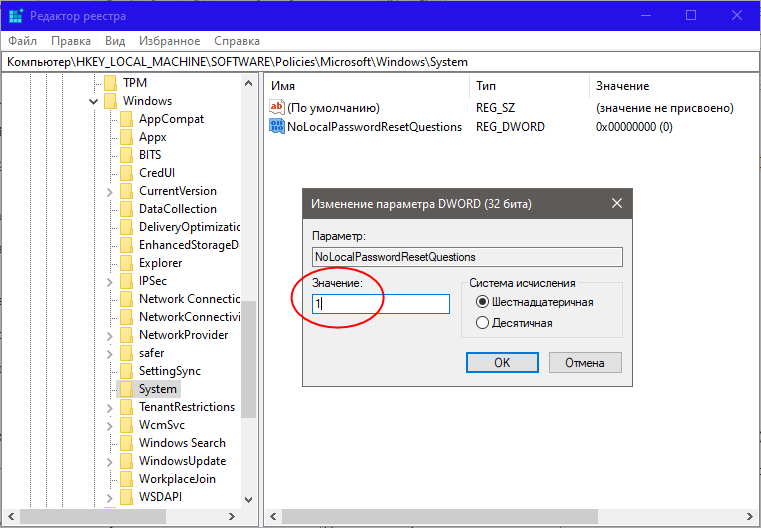Click the Explorer folder icon
Image resolution: width=761 pixels, height=528 pixels.
(x=126, y=263)
